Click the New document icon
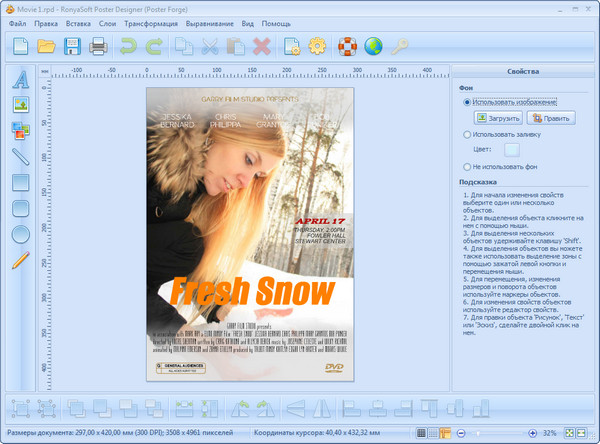Screen dimensions: 600x444 pyautogui.click(x=21, y=45)
